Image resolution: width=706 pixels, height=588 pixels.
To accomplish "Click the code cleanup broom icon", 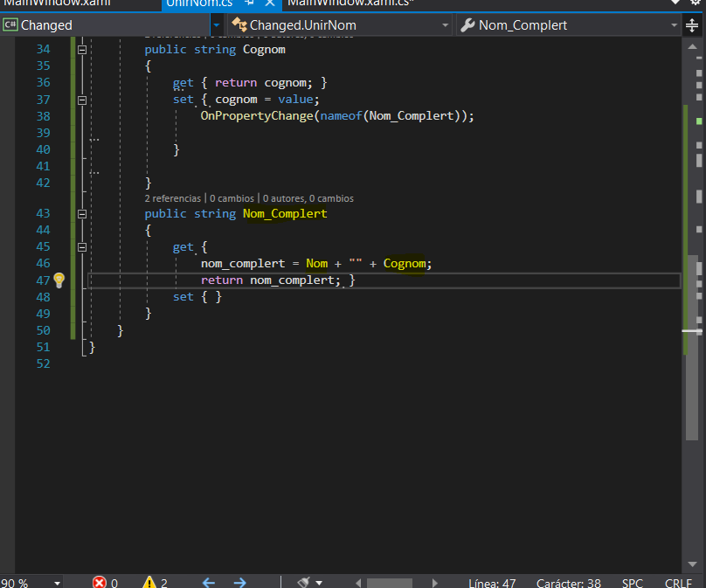I will (x=304, y=582).
